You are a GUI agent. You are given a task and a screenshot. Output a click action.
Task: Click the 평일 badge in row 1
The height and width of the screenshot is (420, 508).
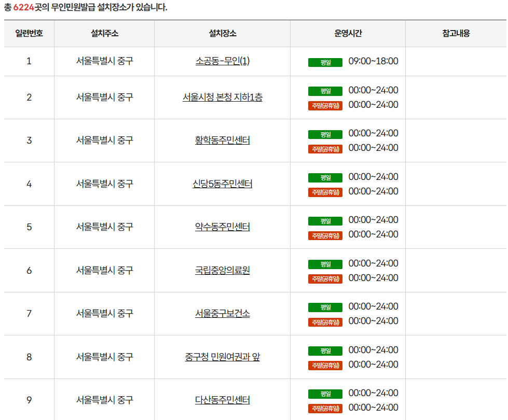point(325,63)
